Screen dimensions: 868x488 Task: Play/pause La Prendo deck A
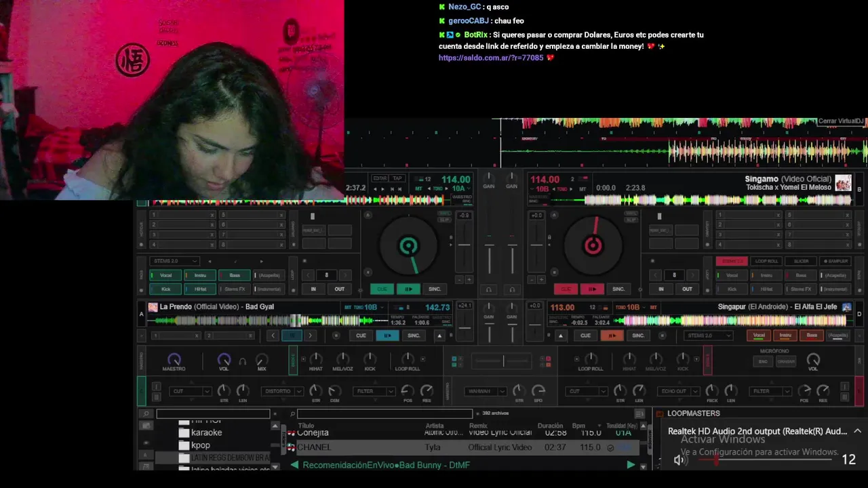(x=387, y=335)
